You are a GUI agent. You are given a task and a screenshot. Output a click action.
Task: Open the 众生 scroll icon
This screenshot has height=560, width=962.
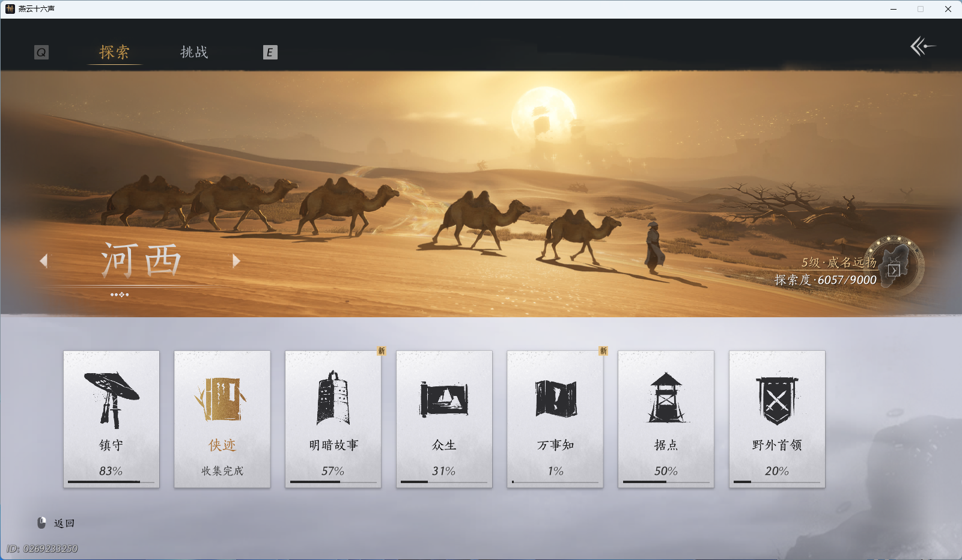click(444, 400)
